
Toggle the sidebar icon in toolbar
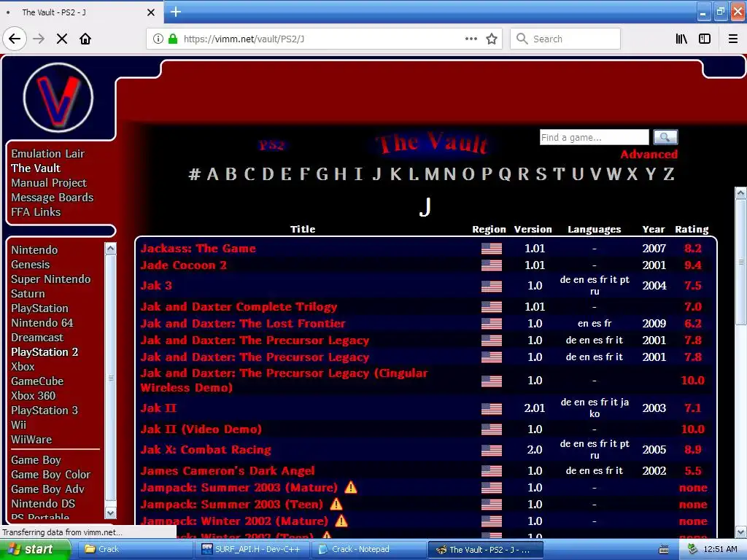pos(705,39)
